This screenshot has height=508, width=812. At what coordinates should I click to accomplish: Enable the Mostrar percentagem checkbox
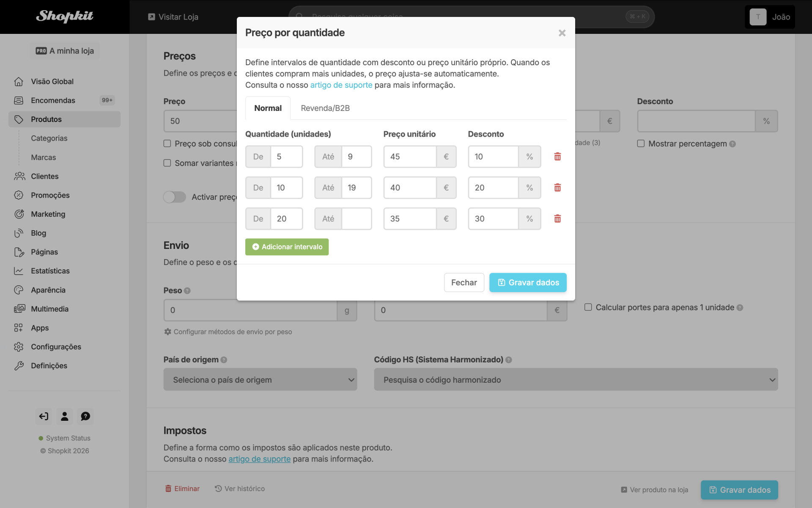(x=641, y=144)
